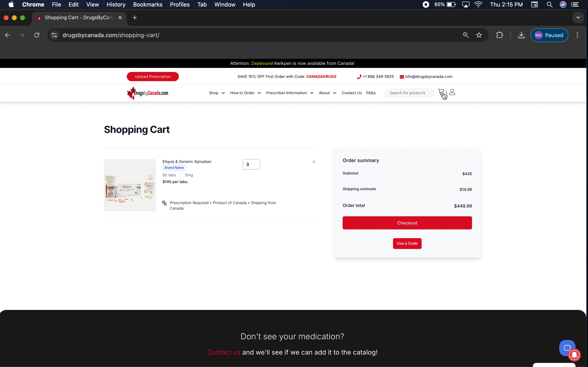Image resolution: width=588 pixels, height=367 pixels.
Task: Open the user account profile icon
Action: pos(452,92)
